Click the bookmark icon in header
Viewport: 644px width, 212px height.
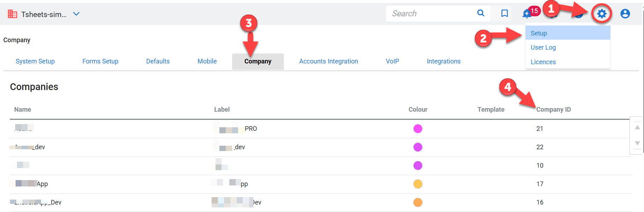[x=505, y=13]
